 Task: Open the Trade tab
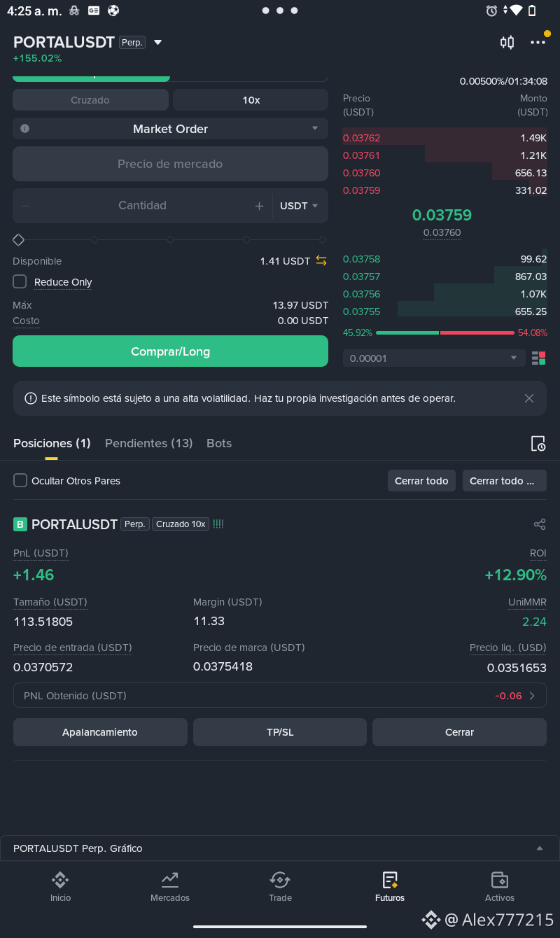[280, 887]
